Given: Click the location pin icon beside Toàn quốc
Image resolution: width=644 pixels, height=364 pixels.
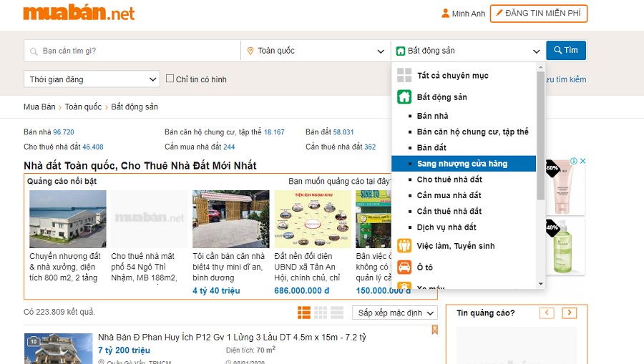Looking at the screenshot, I should click(x=250, y=51).
